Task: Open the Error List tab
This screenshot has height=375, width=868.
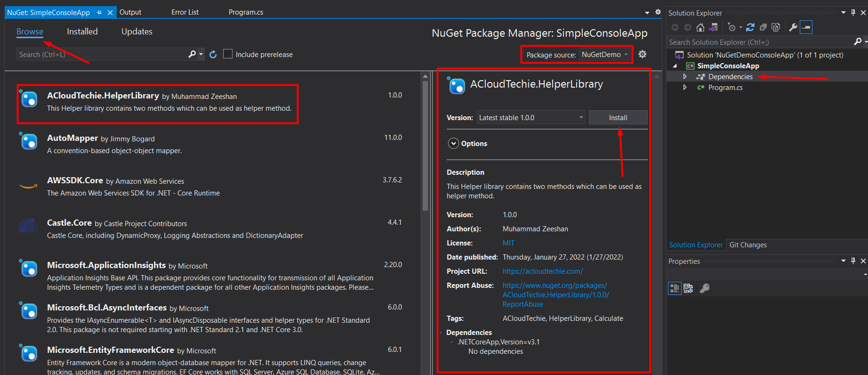Action: (185, 12)
